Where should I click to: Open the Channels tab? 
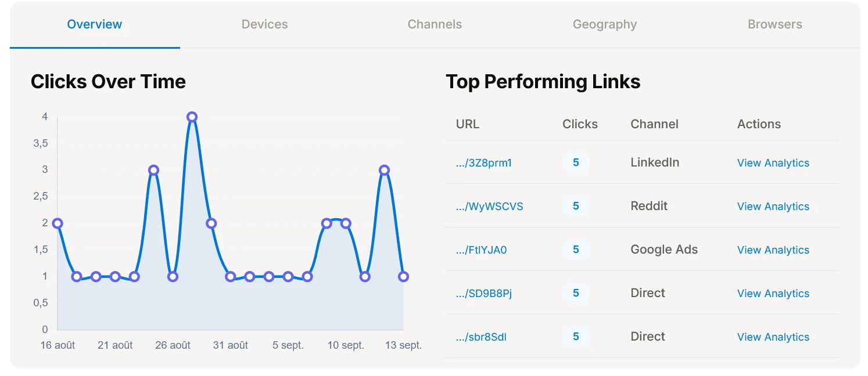point(435,24)
